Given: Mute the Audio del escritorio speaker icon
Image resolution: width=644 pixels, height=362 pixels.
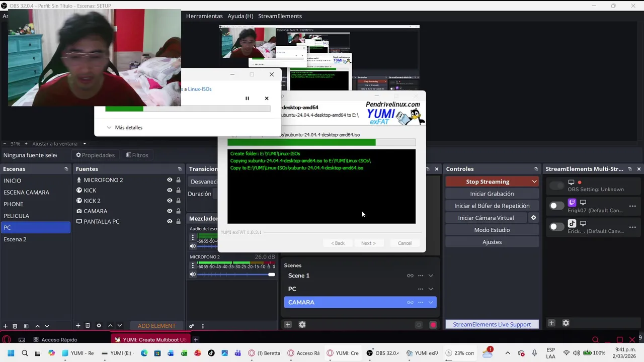Looking at the screenshot, I should click(193, 246).
